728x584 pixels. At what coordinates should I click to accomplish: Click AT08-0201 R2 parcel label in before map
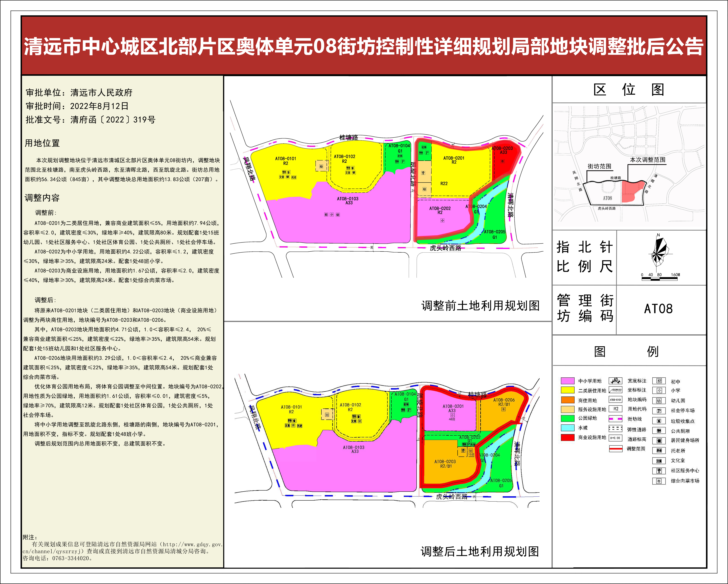pos(454,160)
